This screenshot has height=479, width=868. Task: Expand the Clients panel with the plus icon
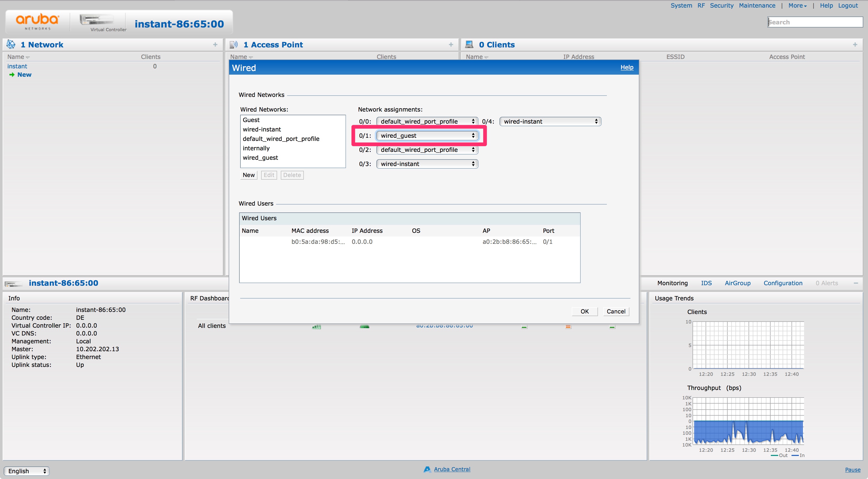[x=855, y=45]
